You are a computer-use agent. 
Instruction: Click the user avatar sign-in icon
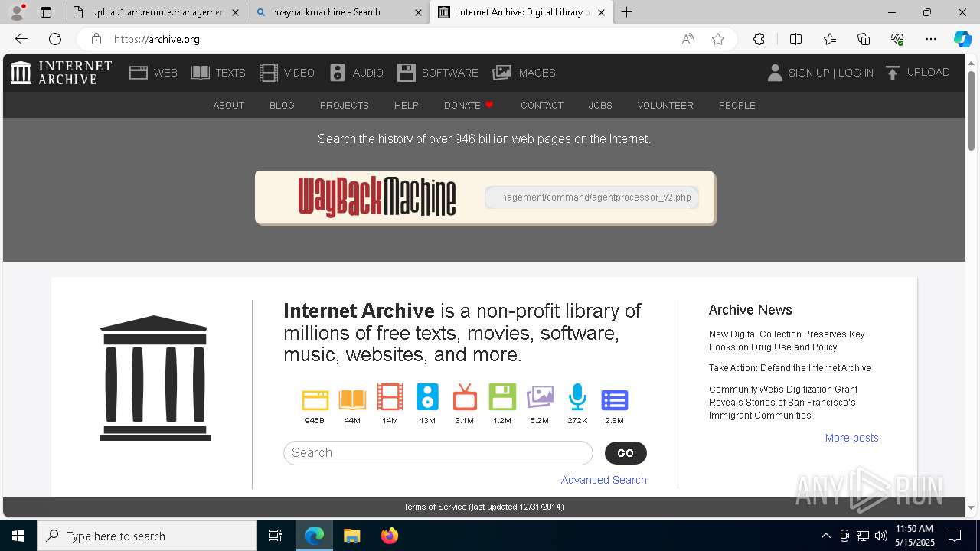775,73
